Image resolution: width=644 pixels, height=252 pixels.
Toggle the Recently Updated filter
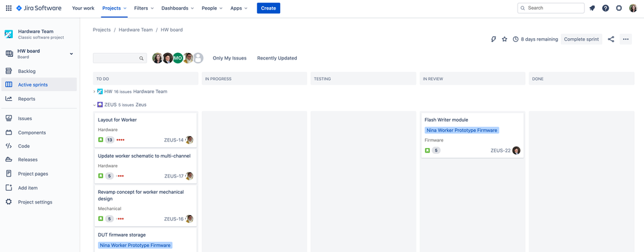[277, 58]
